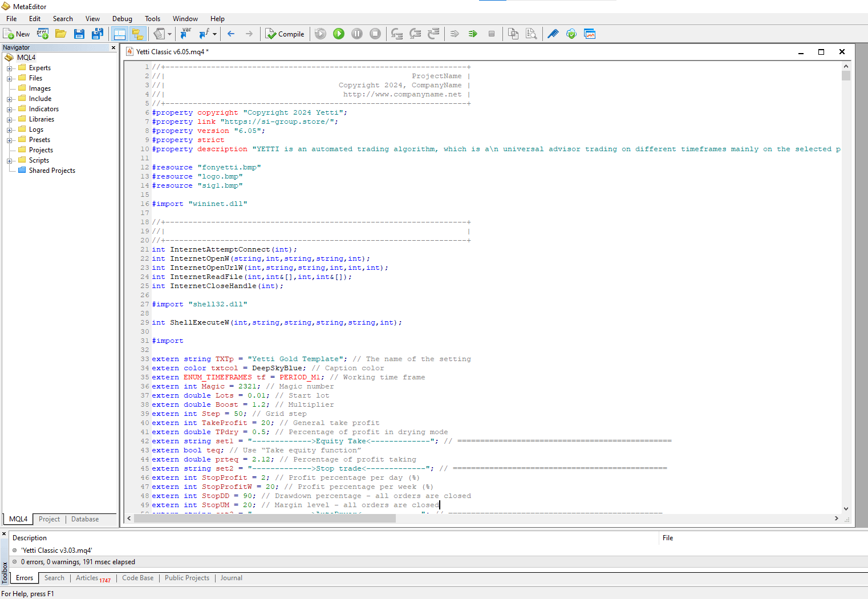Viewport: 868px width, 599px height.
Task: Click the cloud protector shield icon
Action: [x=571, y=34]
